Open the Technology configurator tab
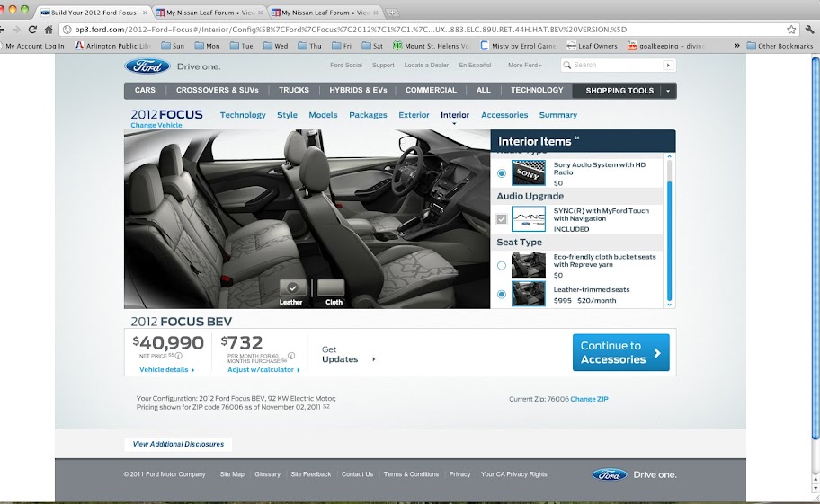 pyautogui.click(x=243, y=115)
